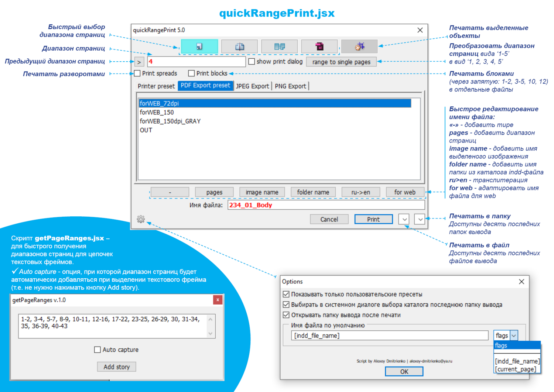This screenshot has width=554, height=392.
Task: Select the InDesign document quick range icon
Action: click(319, 47)
